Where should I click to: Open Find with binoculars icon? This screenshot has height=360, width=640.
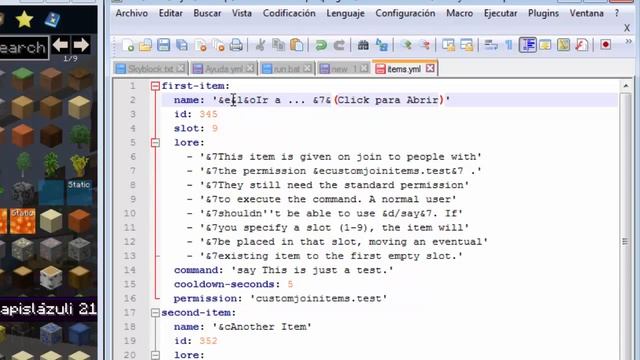click(x=363, y=45)
